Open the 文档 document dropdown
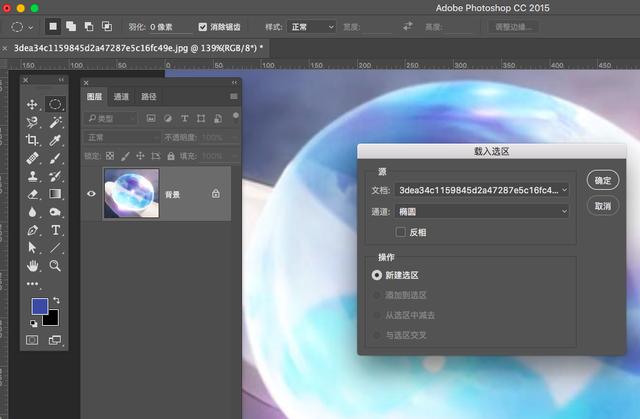 click(482, 190)
